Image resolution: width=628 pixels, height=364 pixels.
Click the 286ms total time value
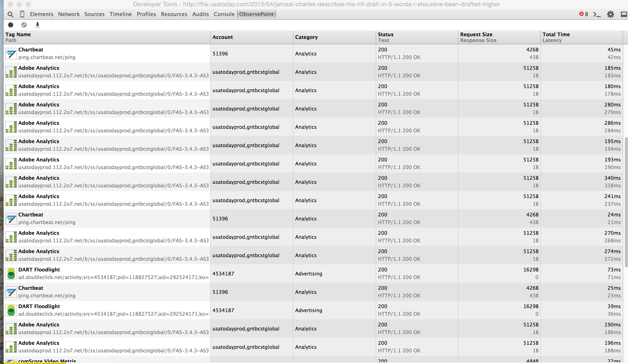(612, 123)
